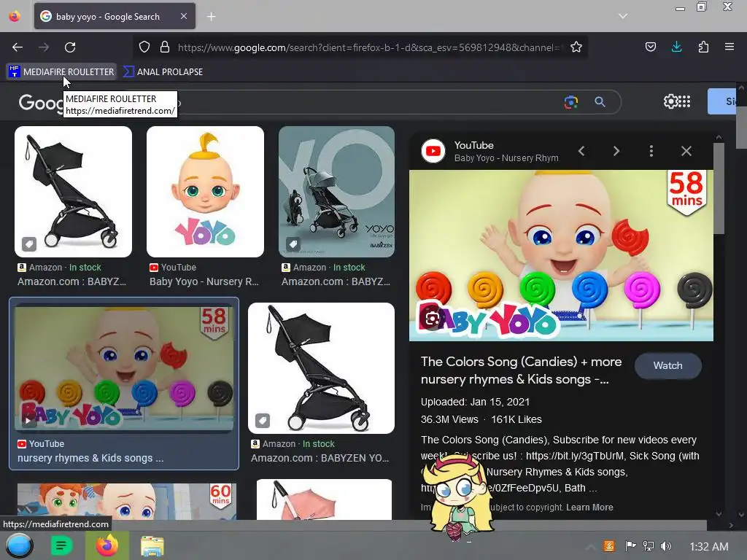Click the magnifier search button
The image size is (747, 560).
600,101
